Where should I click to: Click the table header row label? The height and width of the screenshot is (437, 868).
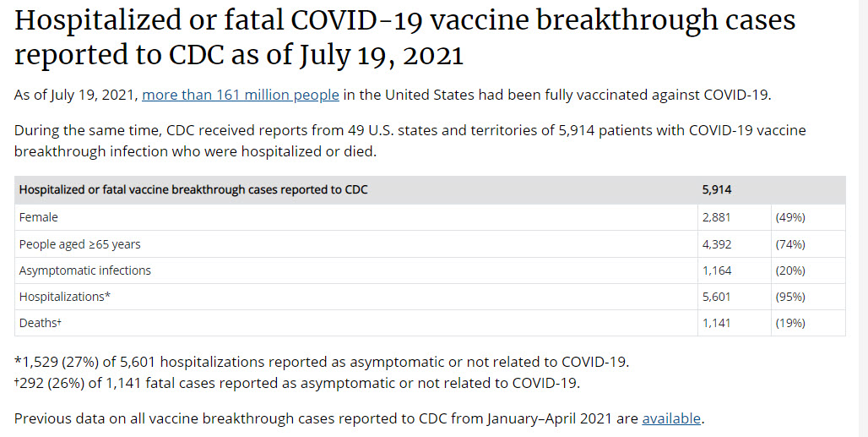pos(193,190)
